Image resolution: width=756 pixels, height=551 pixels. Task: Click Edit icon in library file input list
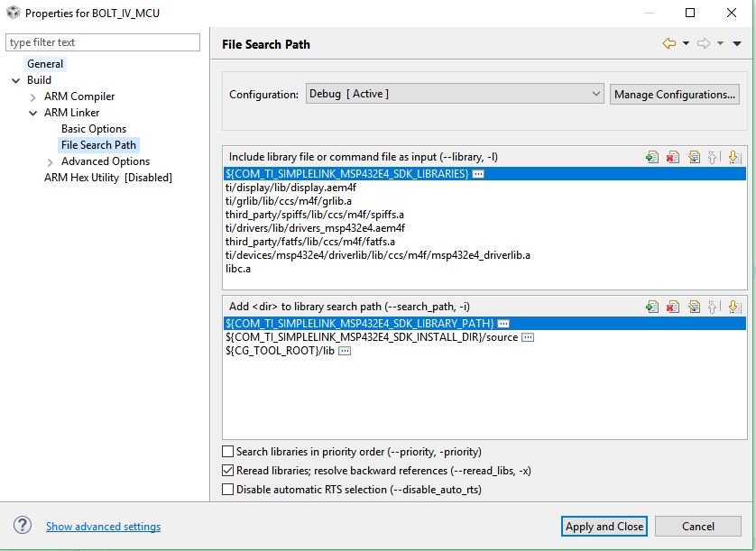694,157
